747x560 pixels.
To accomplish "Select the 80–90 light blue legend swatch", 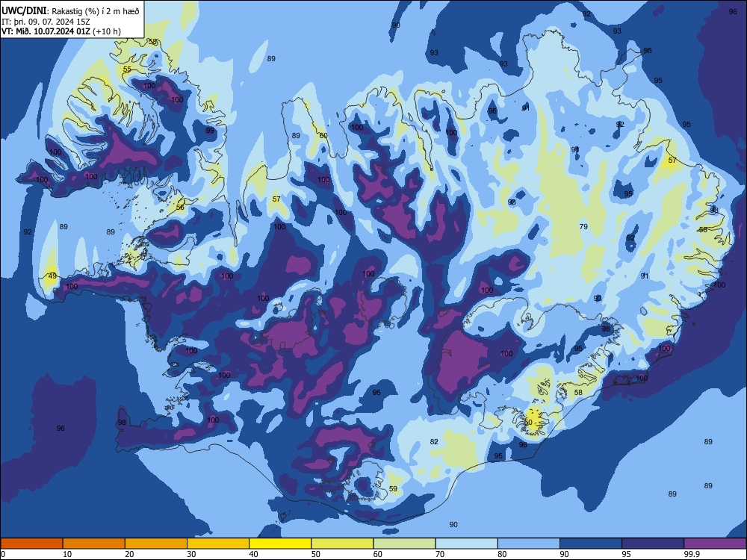I will click(529, 544).
